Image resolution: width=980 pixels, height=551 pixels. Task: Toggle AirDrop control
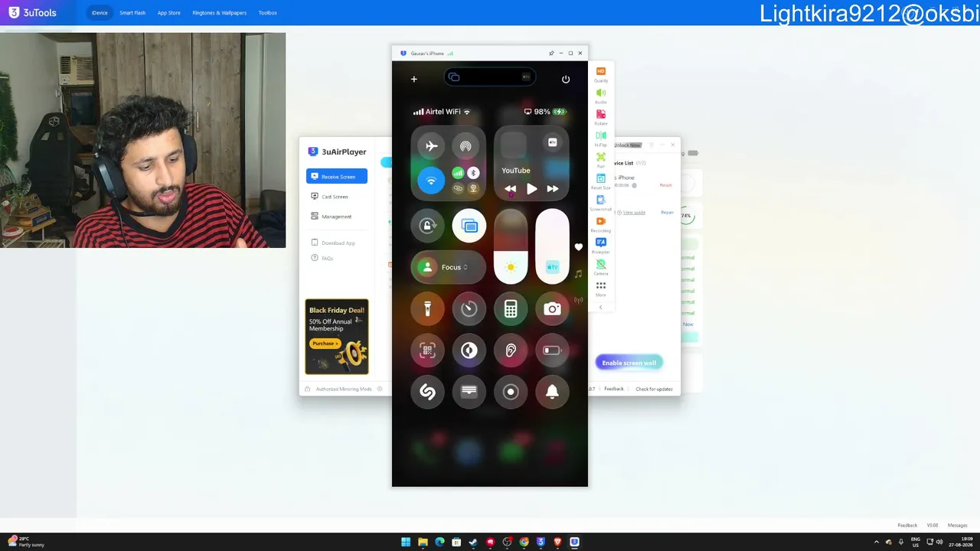click(x=465, y=146)
